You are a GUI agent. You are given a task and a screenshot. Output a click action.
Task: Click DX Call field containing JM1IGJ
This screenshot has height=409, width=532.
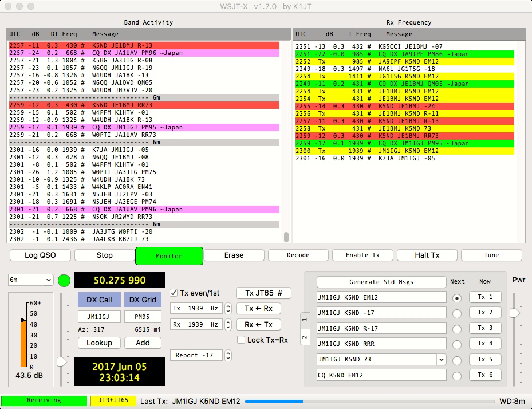pos(99,317)
